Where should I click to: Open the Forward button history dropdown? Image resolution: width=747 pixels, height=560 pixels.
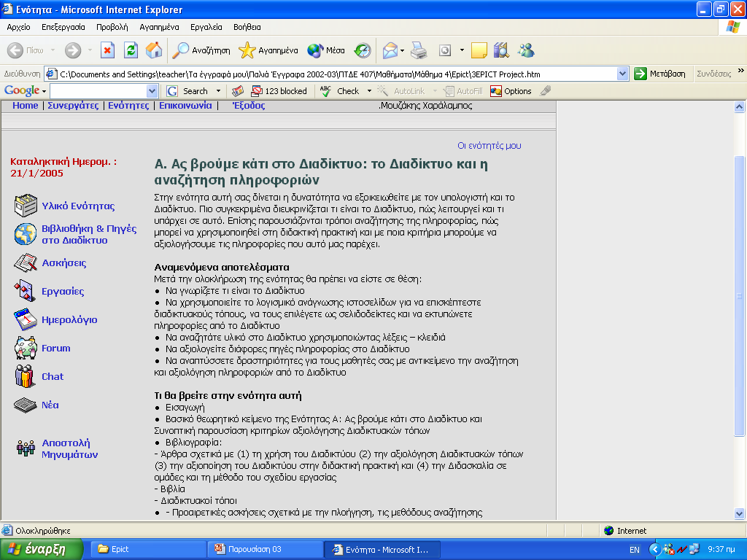tap(90, 50)
